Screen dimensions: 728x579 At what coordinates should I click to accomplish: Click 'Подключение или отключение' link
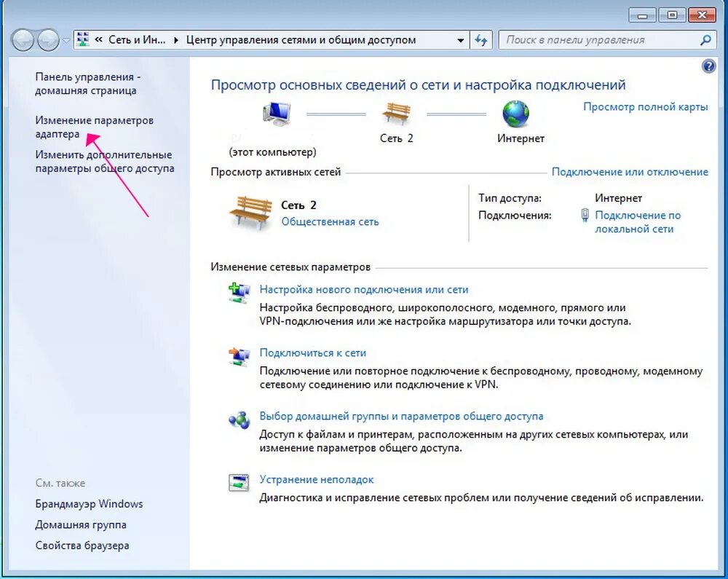[x=630, y=172]
